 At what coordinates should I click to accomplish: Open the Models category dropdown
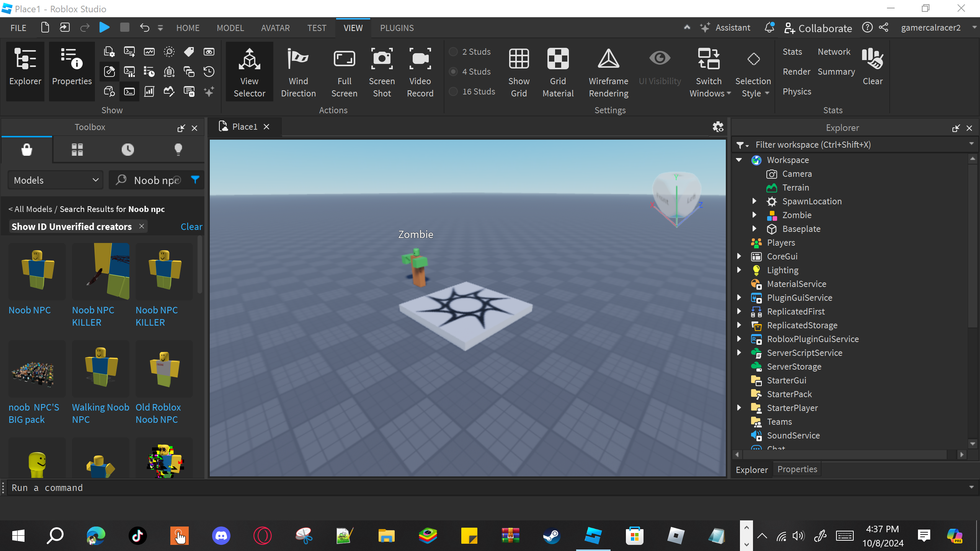point(56,180)
